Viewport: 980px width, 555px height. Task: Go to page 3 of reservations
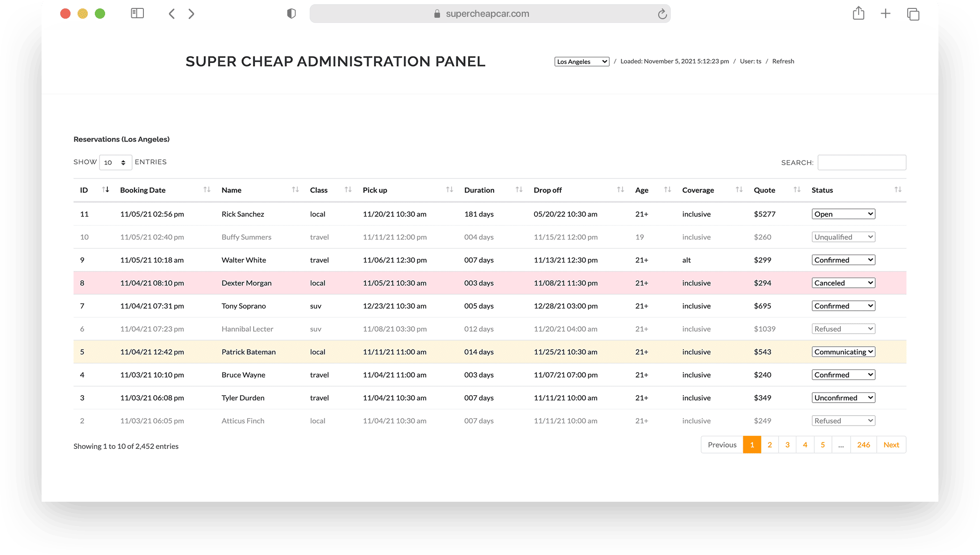(788, 445)
